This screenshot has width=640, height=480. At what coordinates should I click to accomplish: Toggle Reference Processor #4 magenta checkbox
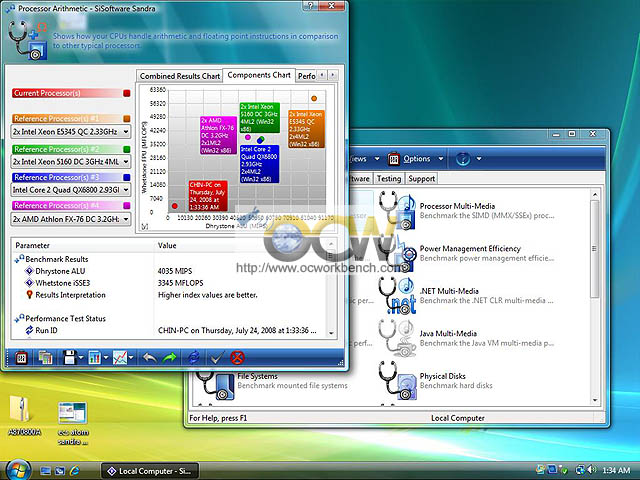point(127,205)
